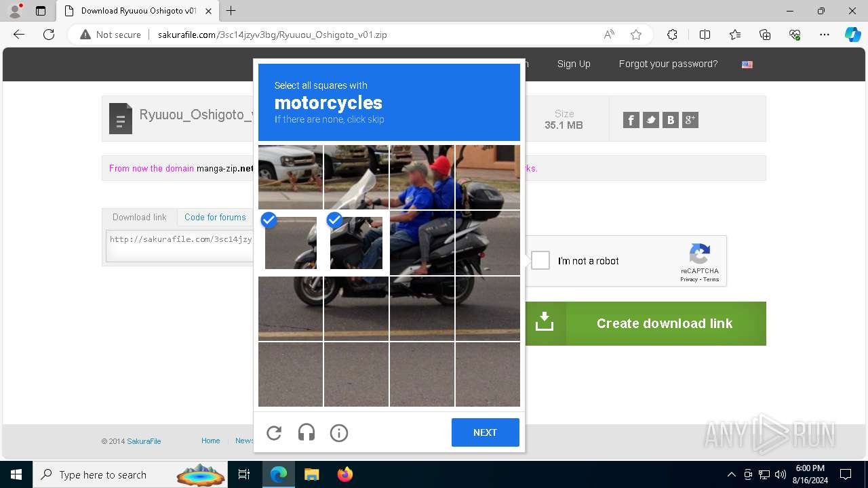The height and width of the screenshot is (488, 868).
Task: Open the taskbar clock showing 6:00 PM
Action: [810, 474]
